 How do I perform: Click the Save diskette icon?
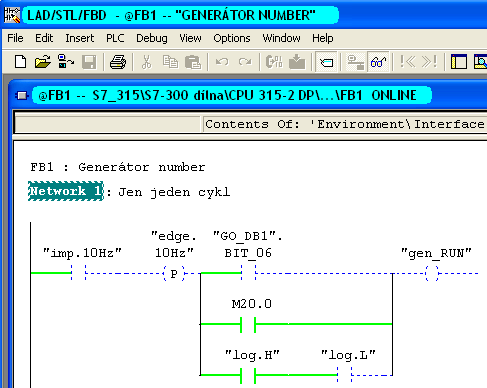89,62
